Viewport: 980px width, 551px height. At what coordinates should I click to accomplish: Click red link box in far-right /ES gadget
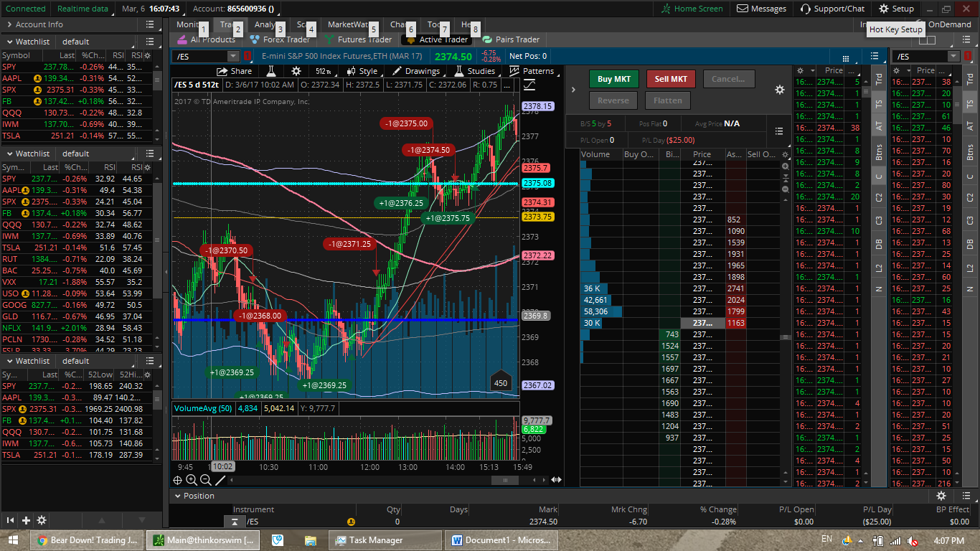(x=968, y=56)
